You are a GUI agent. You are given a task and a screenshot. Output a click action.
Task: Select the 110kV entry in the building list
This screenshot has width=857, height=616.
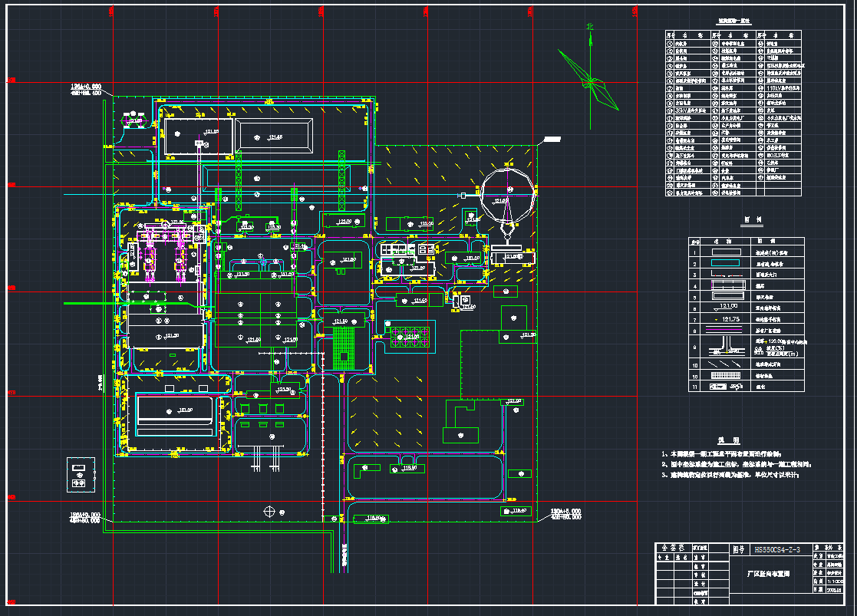pyautogui.click(x=781, y=87)
